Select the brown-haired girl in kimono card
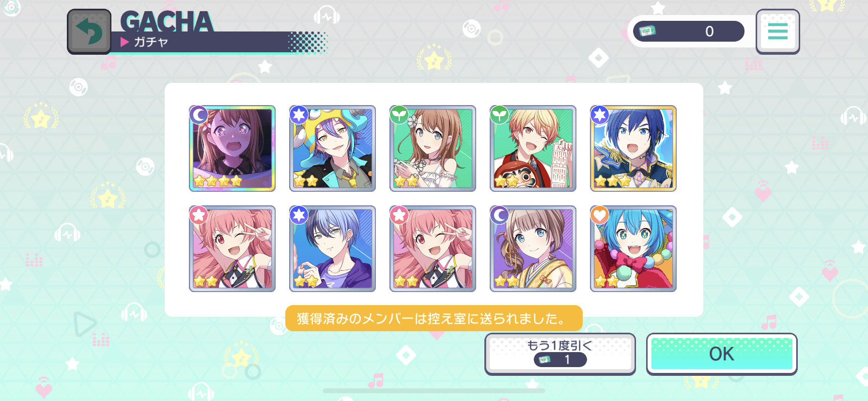The height and width of the screenshot is (401, 868). coord(533,248)
